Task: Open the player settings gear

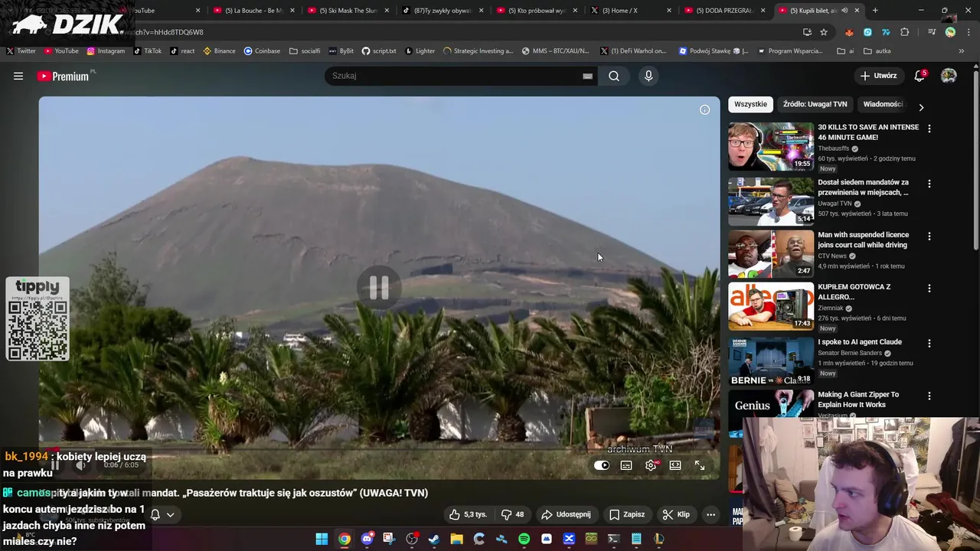Action: pyautogui.click(x=651, y=465)
